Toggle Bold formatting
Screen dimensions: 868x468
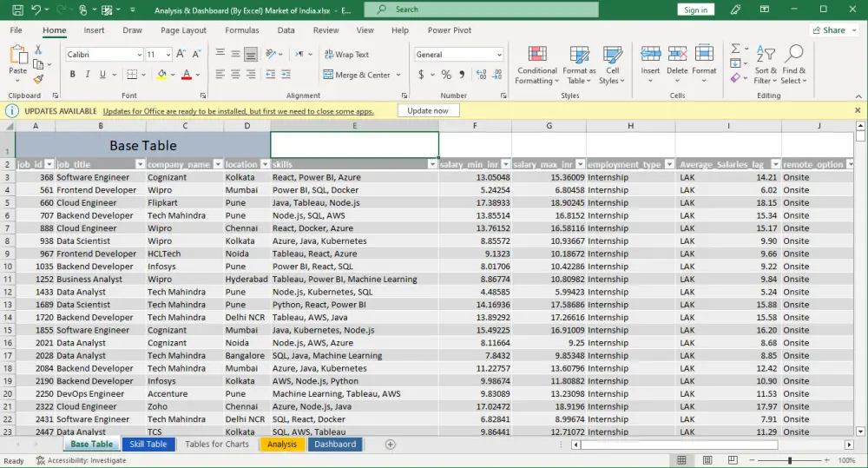[73, 74]
